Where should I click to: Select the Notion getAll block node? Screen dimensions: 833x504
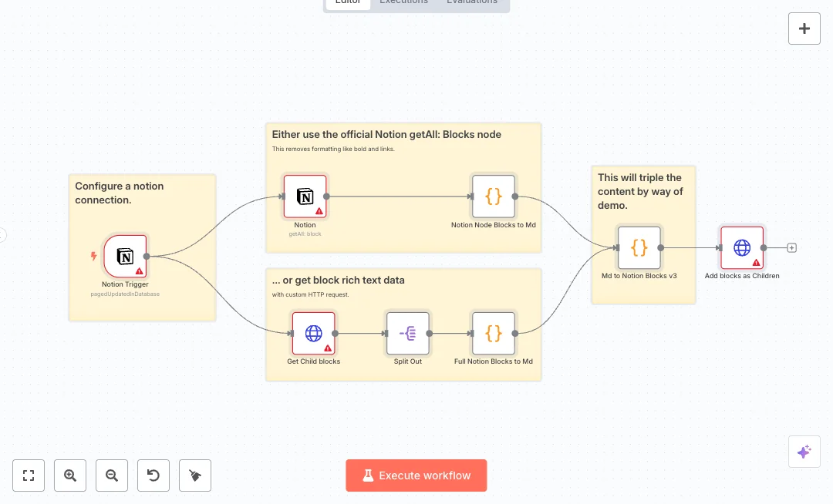(x=305, y=196)
